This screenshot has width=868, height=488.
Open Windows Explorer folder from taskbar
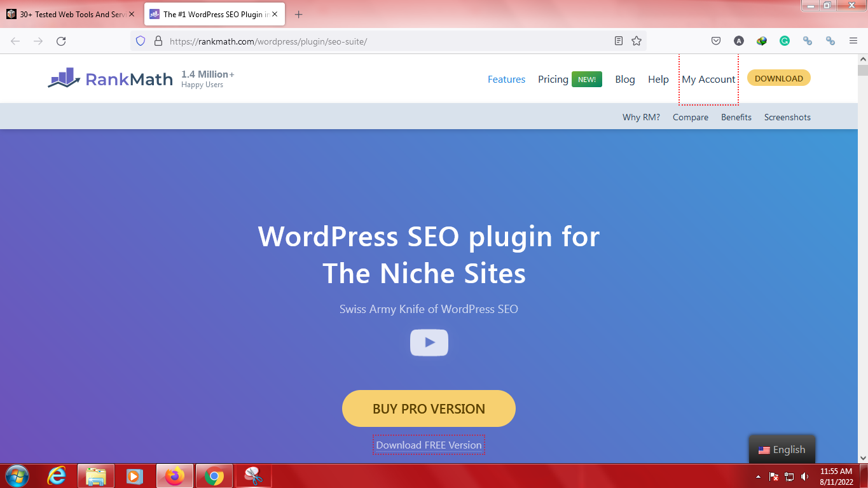(96, 476)
